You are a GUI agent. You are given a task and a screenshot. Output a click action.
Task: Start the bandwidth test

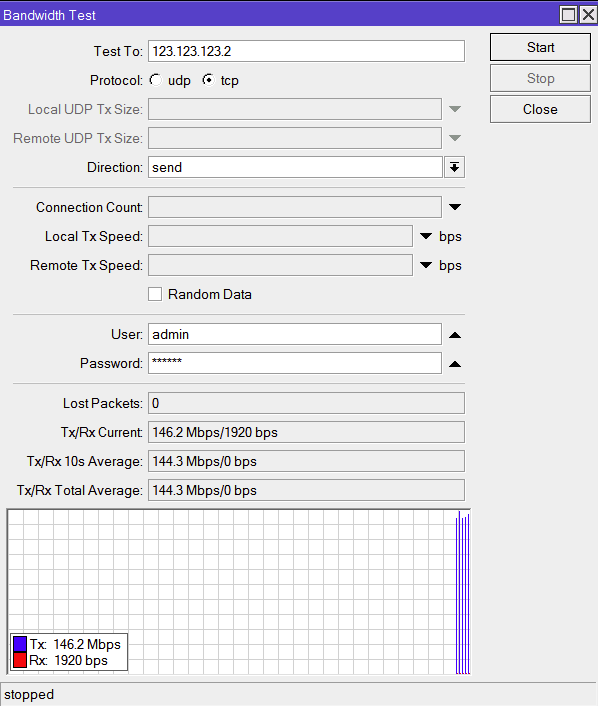click(x=540, y=47)
